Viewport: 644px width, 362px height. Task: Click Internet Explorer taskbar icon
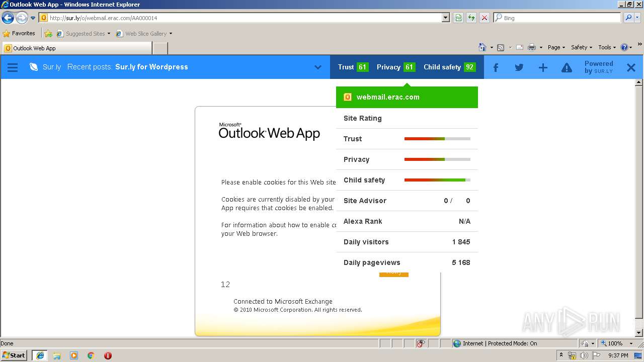click(x=40, y=355)
